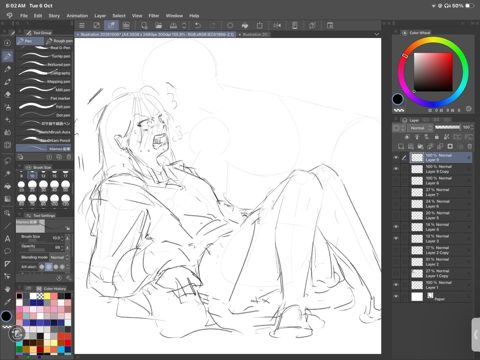Select the Calligraphy sub tool
Viewport: 480px width, 360px height.
[x=45, y=73]
